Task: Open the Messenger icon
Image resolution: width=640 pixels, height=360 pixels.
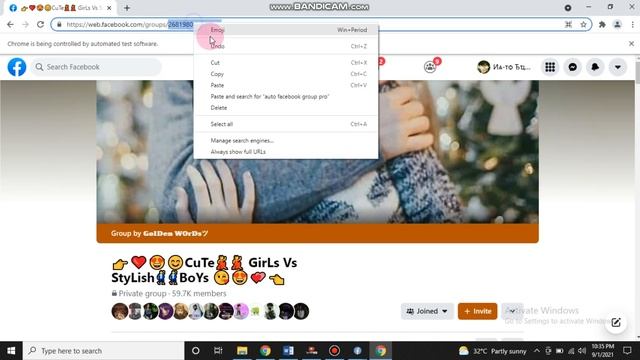Action: coord(573,67)
